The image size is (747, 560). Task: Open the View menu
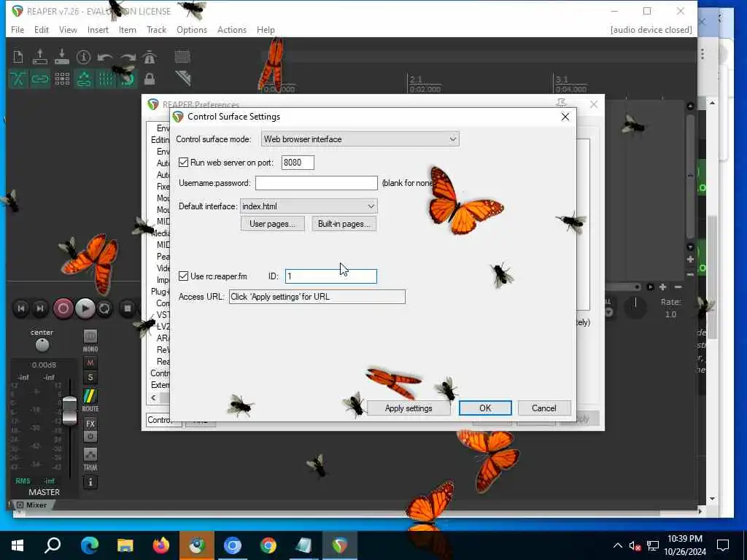(68, 29)
